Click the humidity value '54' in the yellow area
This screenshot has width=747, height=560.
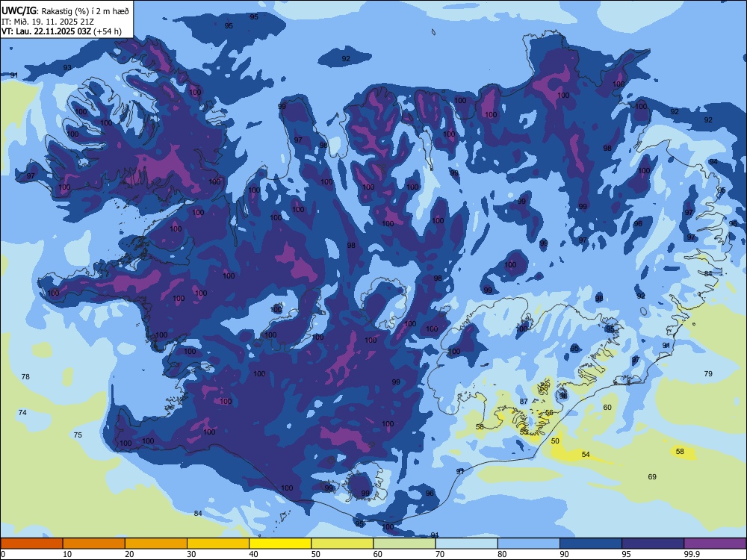pyautogui.click(x=586, y=454)
